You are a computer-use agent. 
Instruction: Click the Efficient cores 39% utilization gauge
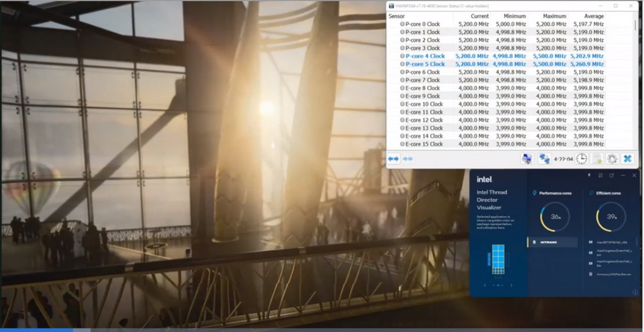[611, 217]
